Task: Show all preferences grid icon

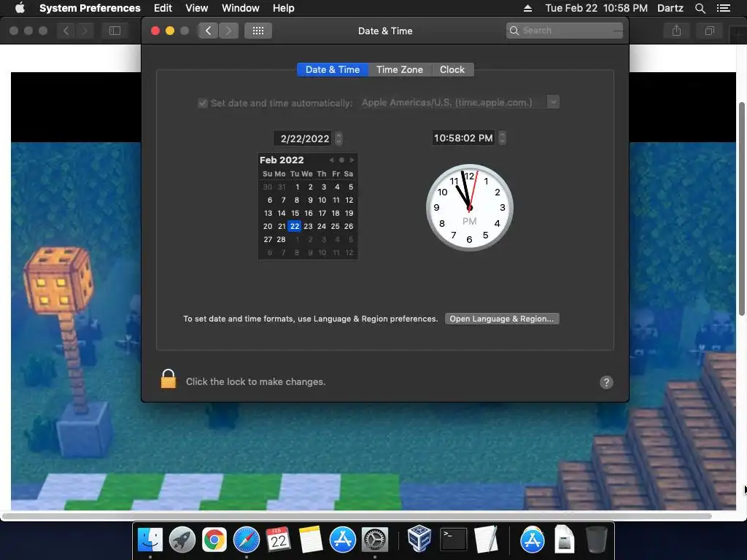Action: click(x=258, y=31)
